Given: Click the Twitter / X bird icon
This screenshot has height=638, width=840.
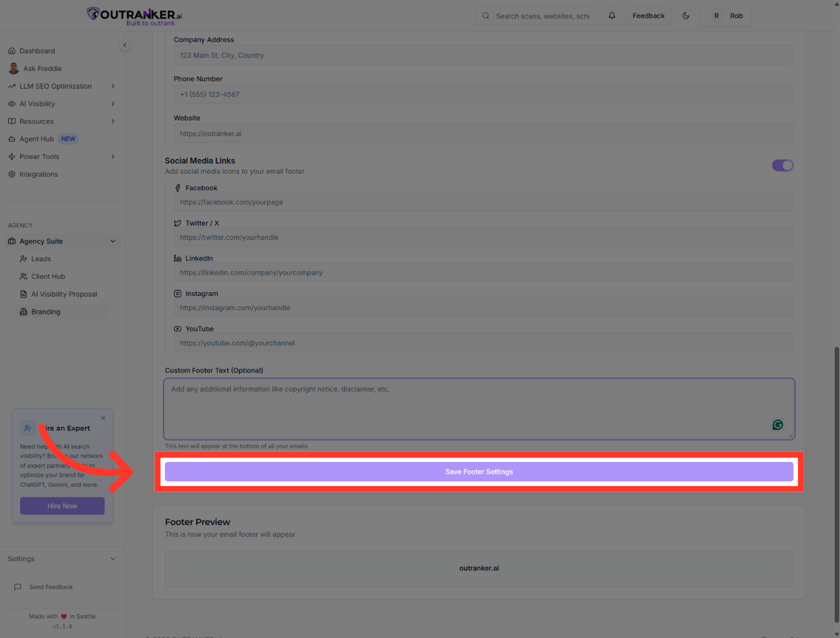Looking at the screenshot, I should point(178,223).
